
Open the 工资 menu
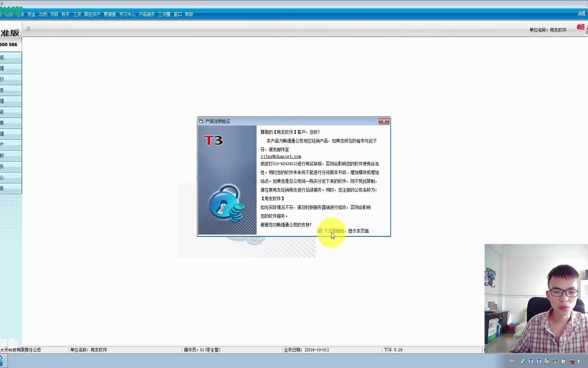pyautogui.click(x=77, y=14)
